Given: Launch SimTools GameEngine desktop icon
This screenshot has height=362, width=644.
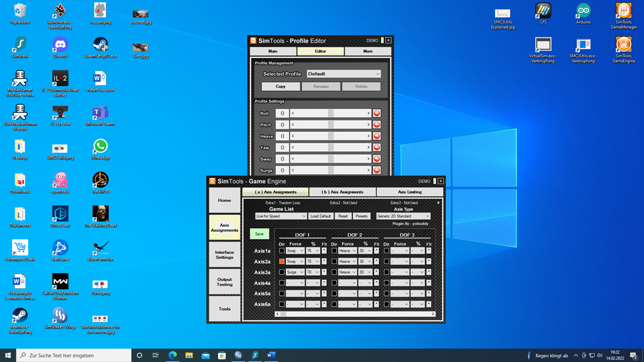Looking at the screenshot, I should pyautogui.click(x=623, y=49).
